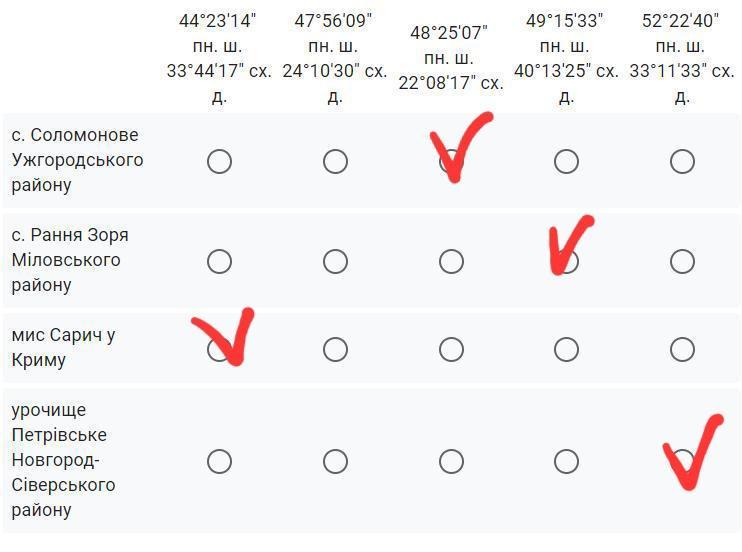Select 48°25'07" radio for с. Соломонове row

(x=451, y=161)
